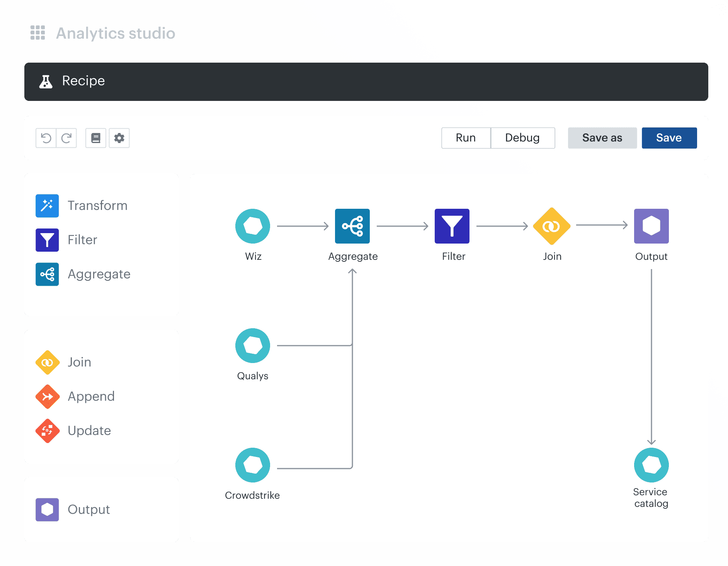
Task: Click the Save as button
Action: 602,138
